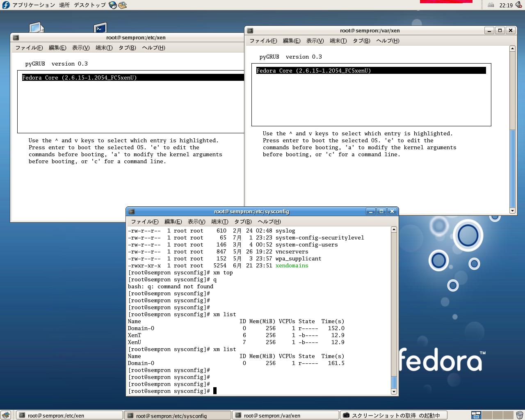Open 端末 menu in /etc/xen terminal
This screenshot has height=420, width=525.
tap(104, 48)
